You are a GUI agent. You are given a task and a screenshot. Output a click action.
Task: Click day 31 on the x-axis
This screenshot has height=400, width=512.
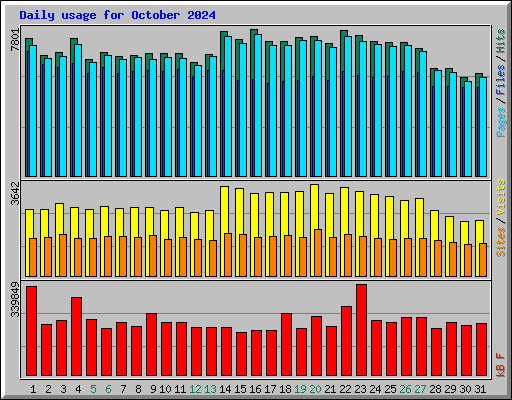coord(480,389)
